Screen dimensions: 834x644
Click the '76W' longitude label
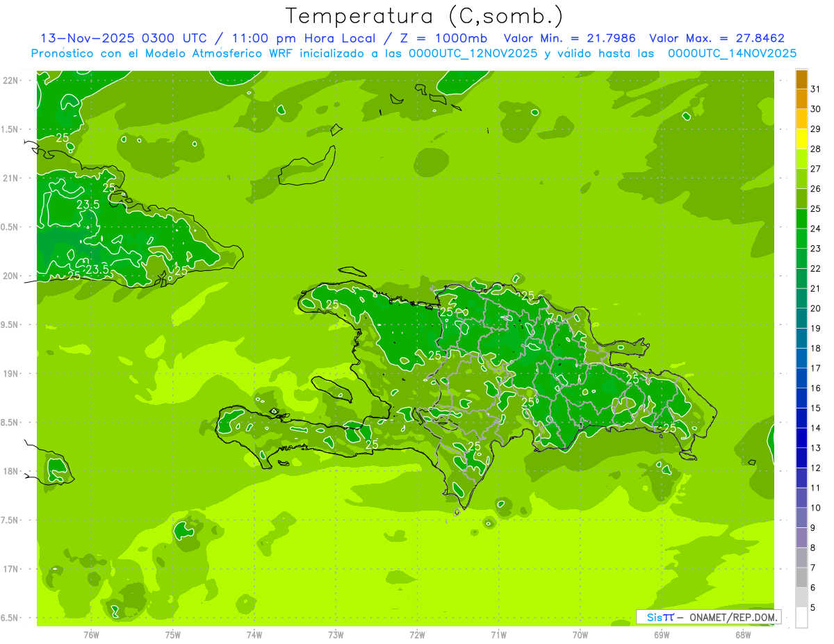point(91,635)
